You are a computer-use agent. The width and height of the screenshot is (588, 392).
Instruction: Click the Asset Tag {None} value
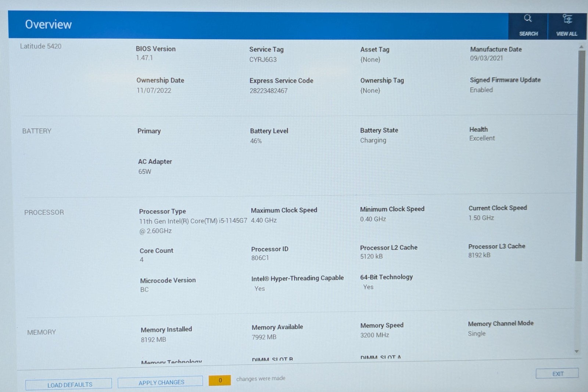click(370, 59)
